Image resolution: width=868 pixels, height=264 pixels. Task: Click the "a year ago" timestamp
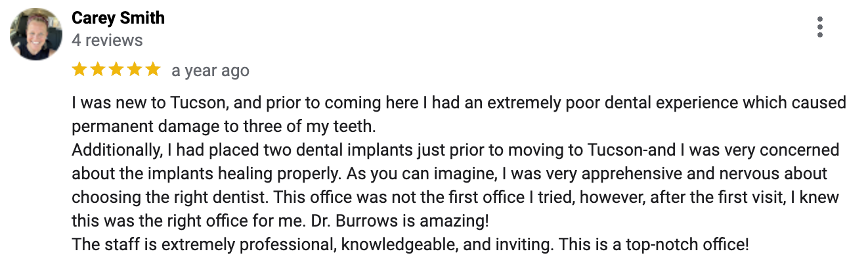210,70
